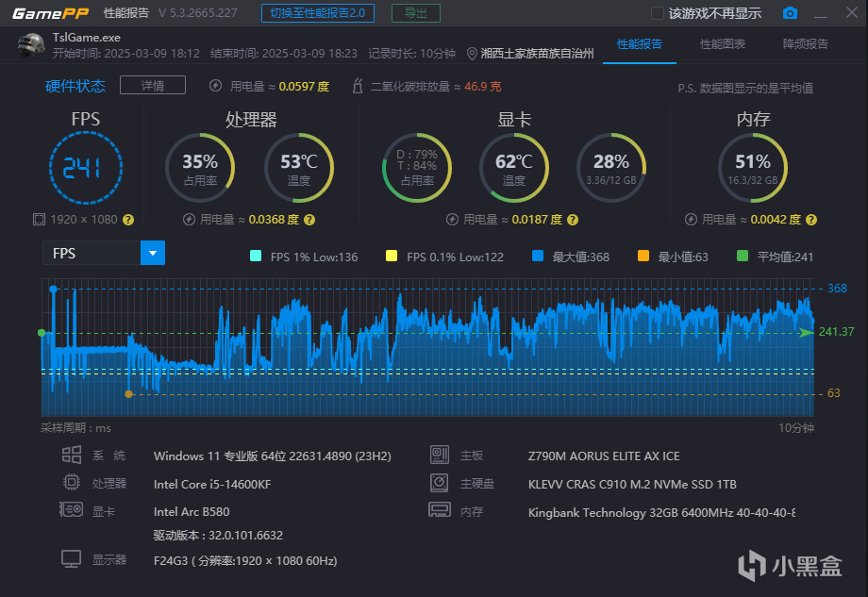Image resolution: width=868 pixels, height=597 pixels.
Task: Click the 最大值 blue legend swatch
Action: pyautogui.click(x=538, y=256)
